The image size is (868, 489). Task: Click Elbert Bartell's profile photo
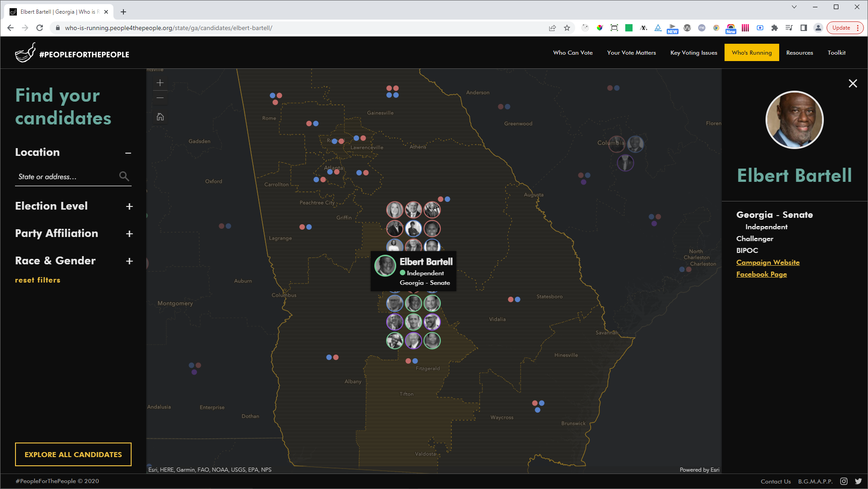coord(794,120)
